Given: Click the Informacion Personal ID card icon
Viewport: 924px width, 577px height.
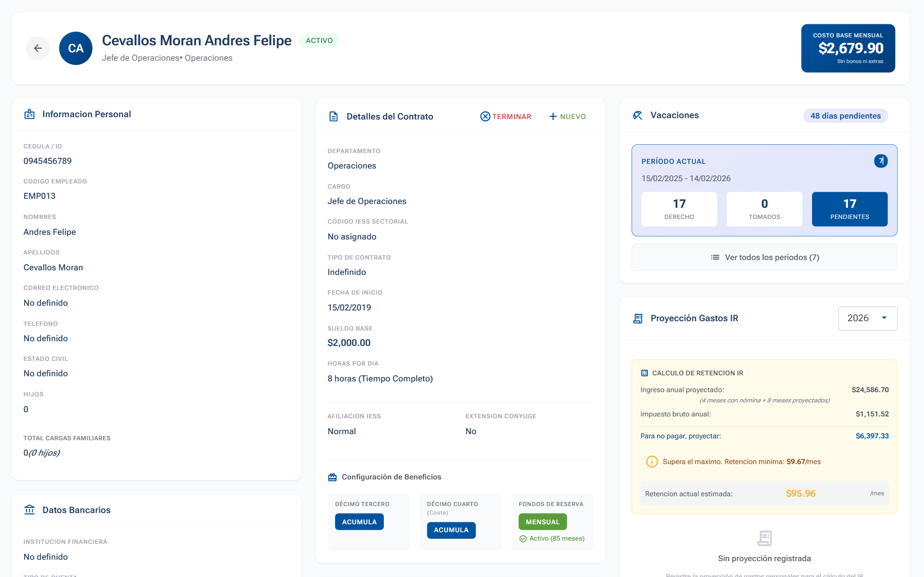Looking at the screenshot, I should 29,114.
